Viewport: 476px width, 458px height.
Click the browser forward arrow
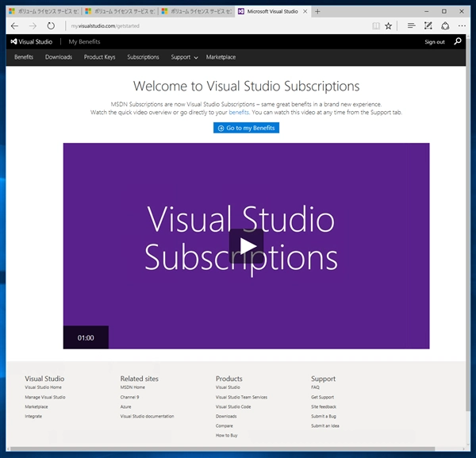[33, 26]
